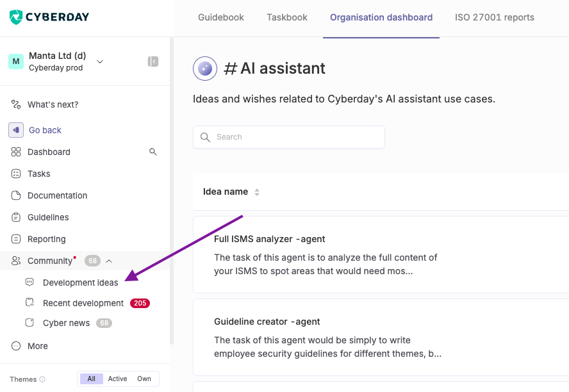Collapse the sidebar panel
The width and height of the screenshot is (569, 392).
[153, 61]
